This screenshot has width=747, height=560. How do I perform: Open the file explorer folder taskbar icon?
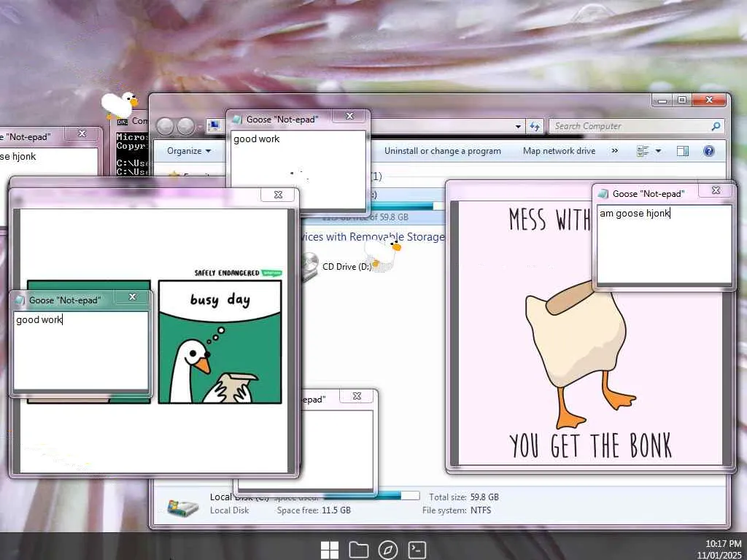[359, 550]
